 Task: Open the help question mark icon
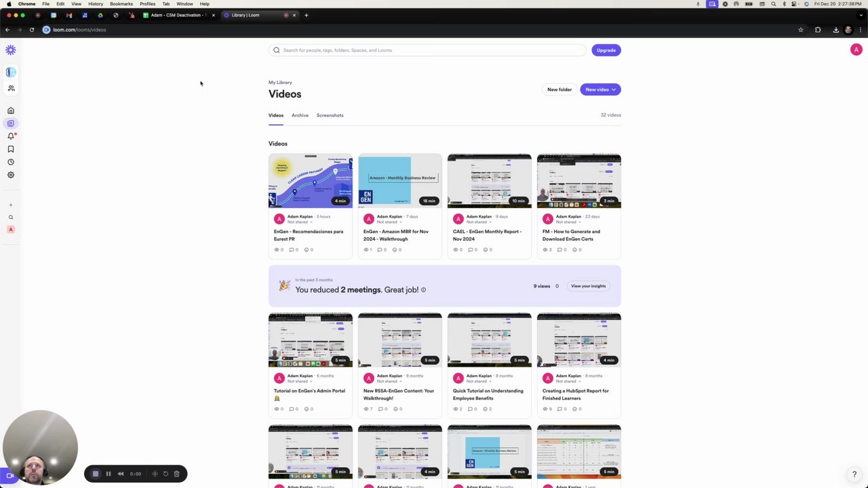[854, 474]
